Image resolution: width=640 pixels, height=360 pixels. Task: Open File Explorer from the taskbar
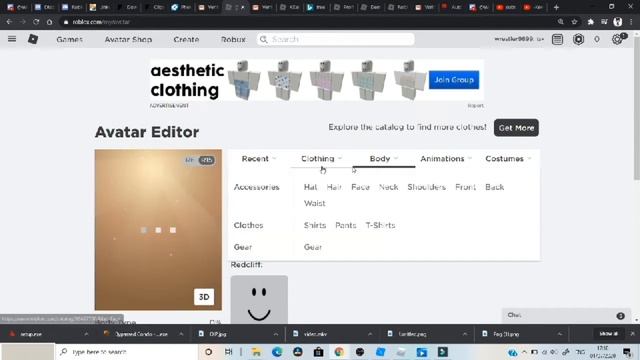click(256, 352)
